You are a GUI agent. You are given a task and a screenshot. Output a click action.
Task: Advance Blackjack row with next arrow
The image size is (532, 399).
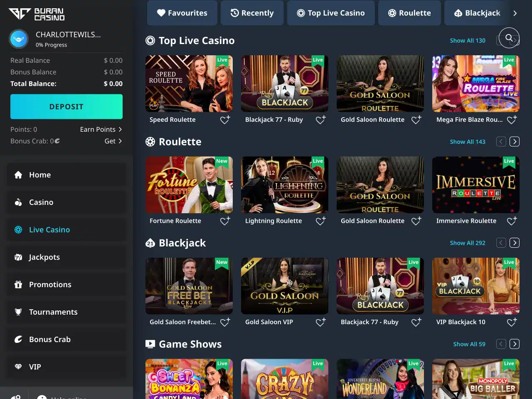(515, 243)
